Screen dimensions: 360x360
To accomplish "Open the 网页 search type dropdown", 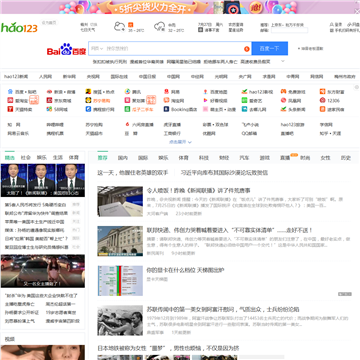I will point(97,49).
